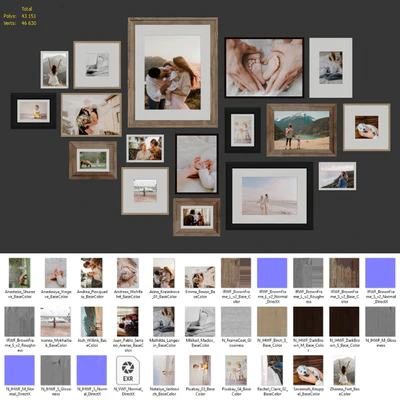Select the light wood frame with grayscale baby feet
Viewport: 400px width, 400px height.
click(97, 65)
